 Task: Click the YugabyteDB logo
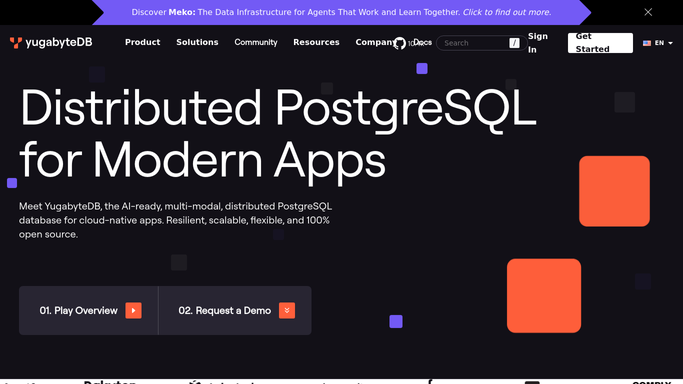51,42
